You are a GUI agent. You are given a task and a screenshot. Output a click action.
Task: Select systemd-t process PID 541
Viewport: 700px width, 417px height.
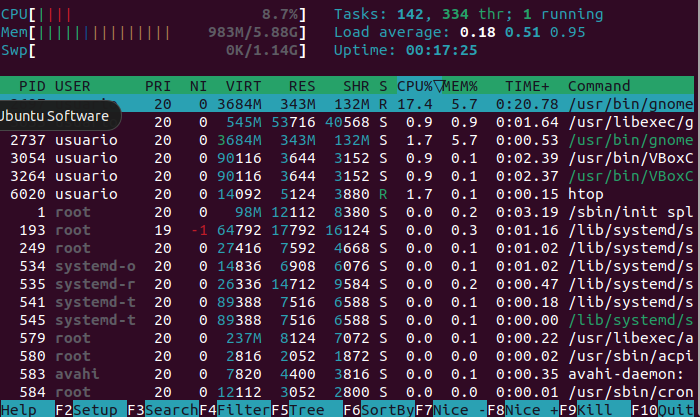point(347,302)
